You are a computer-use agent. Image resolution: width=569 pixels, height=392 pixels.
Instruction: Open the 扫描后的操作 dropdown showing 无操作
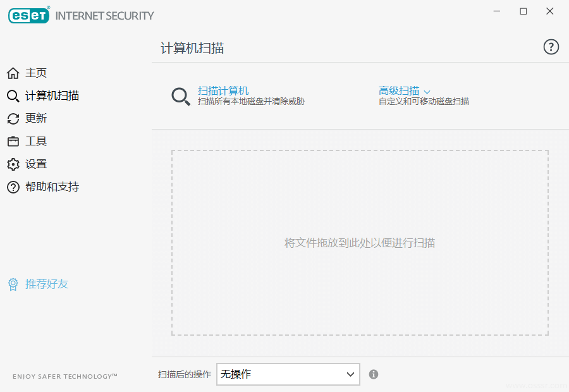(288, 374)
